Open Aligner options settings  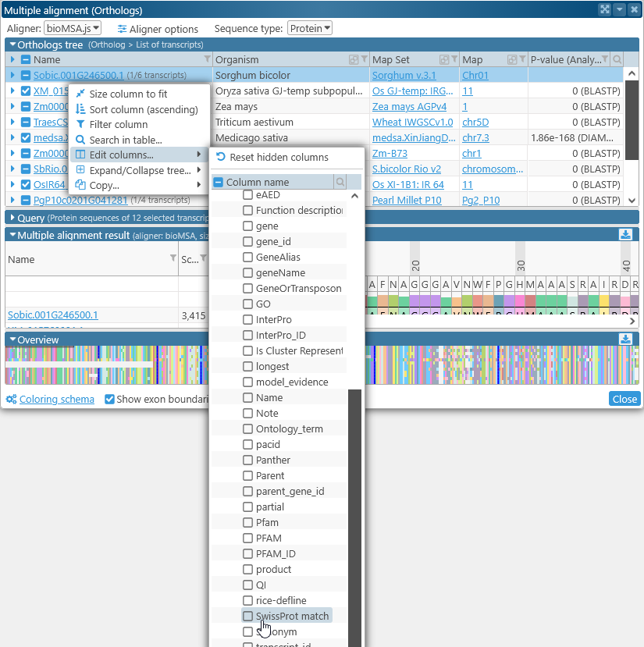[x=158, y=29]
